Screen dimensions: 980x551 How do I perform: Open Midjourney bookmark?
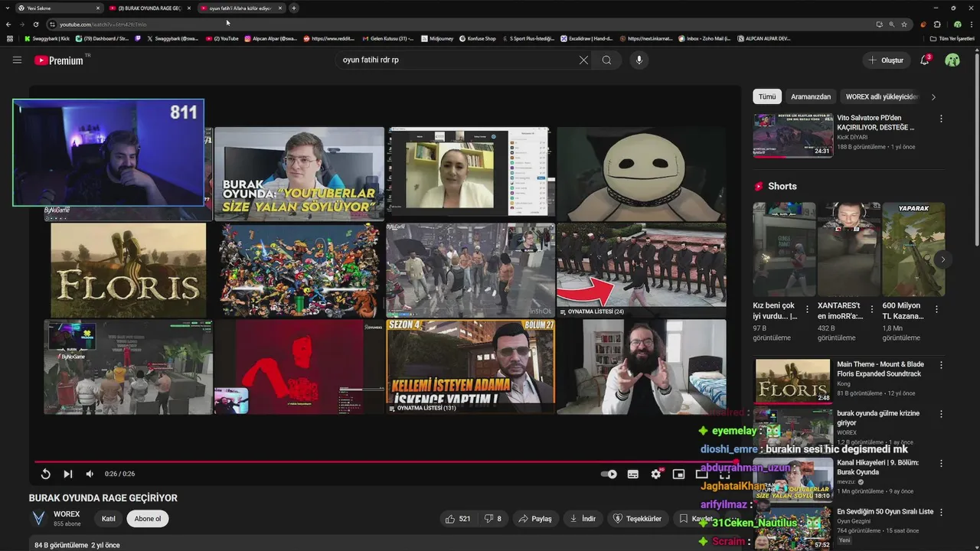point(437,38)
